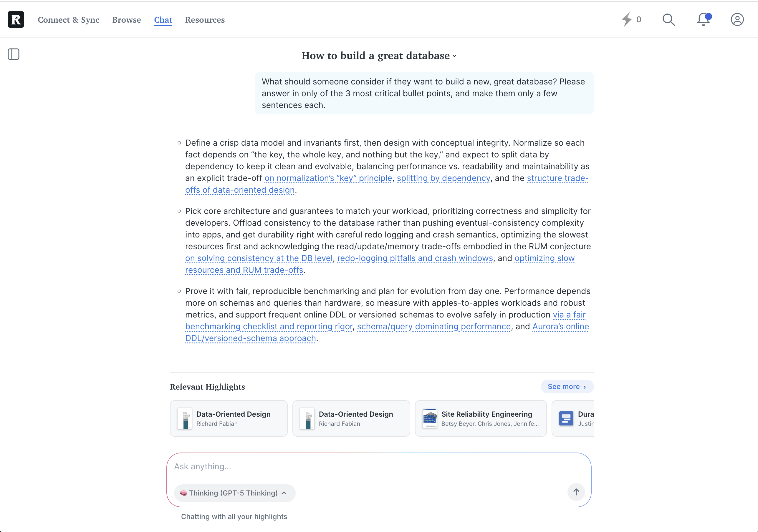Open redo-logging pitfalls and crash windows link
Screen dimensions: 758x532
(x=415, y=258)
